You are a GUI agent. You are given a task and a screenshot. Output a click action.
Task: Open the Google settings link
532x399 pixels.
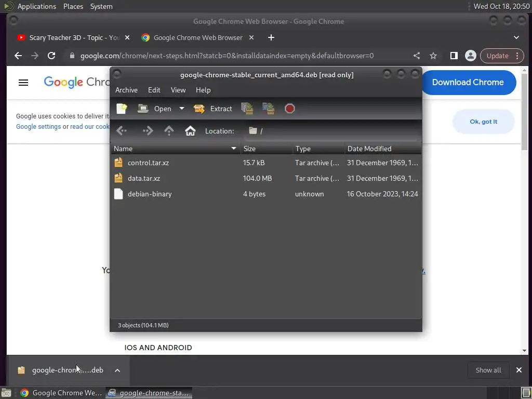[38, 127]
